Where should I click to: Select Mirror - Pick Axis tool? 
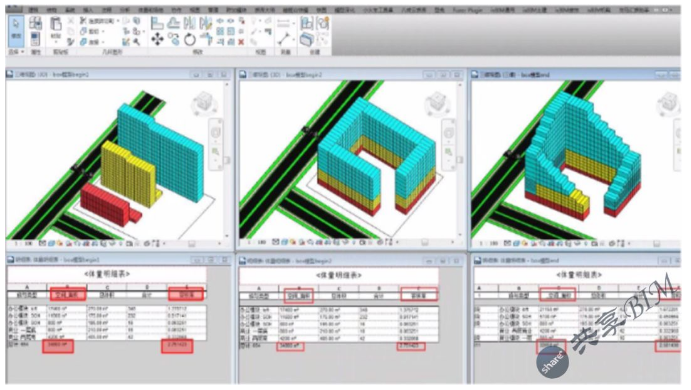pos(190,22)
